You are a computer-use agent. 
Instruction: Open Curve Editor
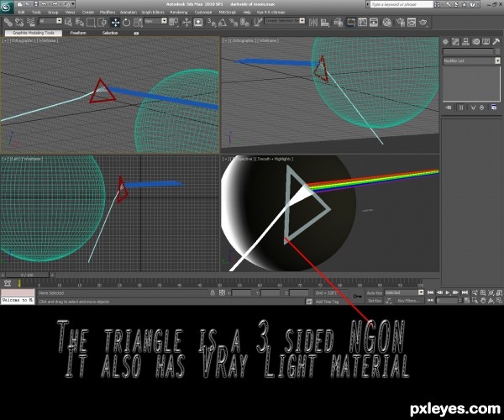click(x=363, y=22)
